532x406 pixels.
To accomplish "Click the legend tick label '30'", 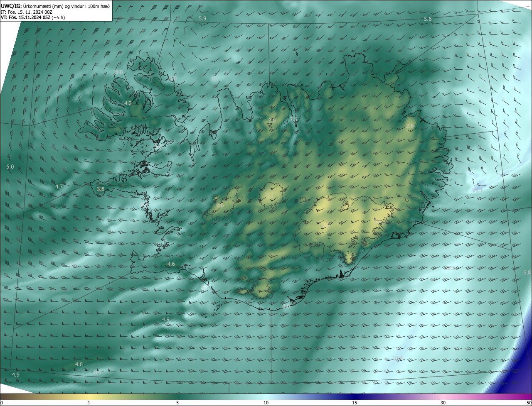I will [x=443, y=403].
